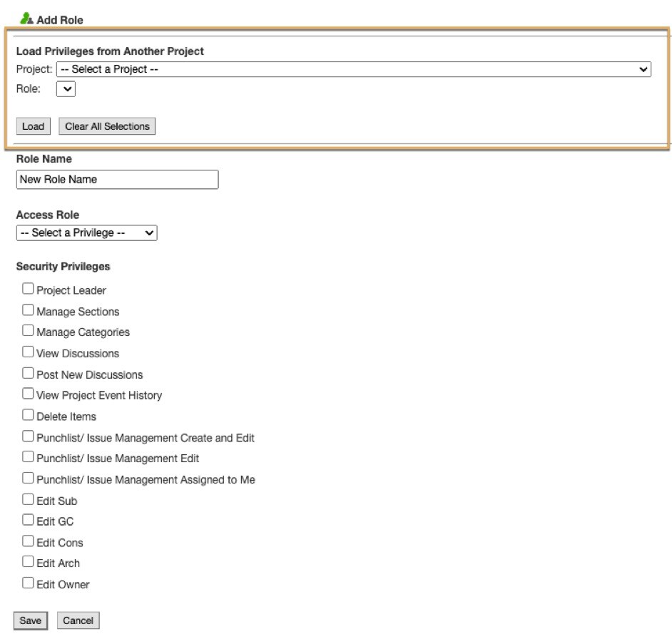The image size is (672, 644).
Task: Check the Manage Sections privilege
Action: pos(28,310)
